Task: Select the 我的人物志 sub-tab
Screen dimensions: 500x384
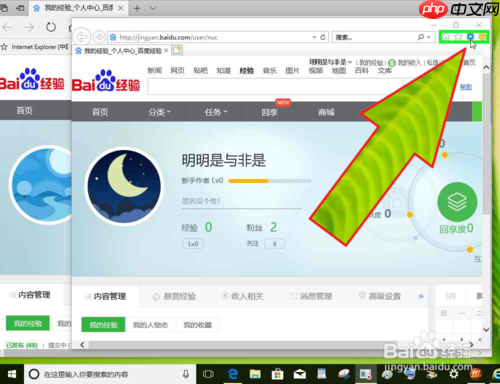Action: (x=150, y=325)
